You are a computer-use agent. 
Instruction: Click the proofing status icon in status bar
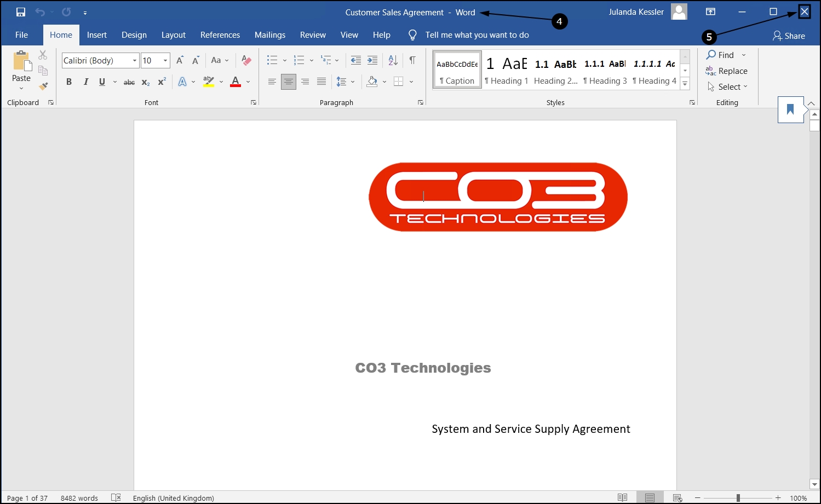[116, 497]
